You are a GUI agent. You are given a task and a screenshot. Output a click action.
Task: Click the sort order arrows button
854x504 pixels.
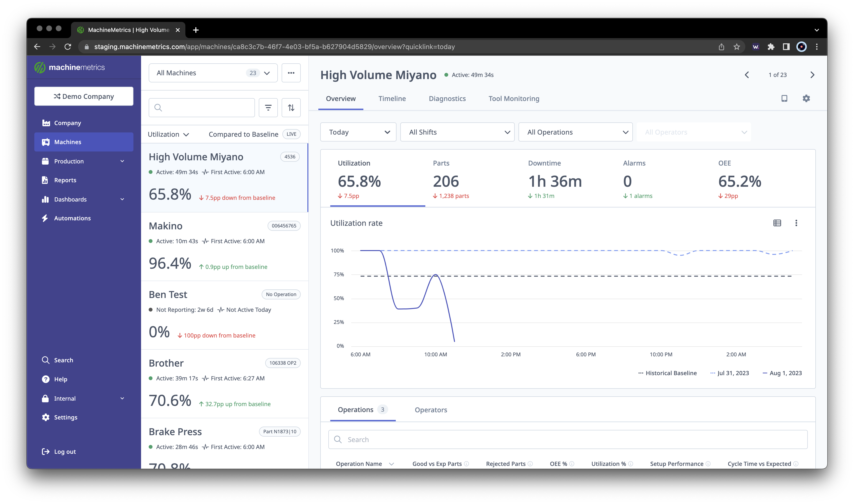[x=291, y=108]
